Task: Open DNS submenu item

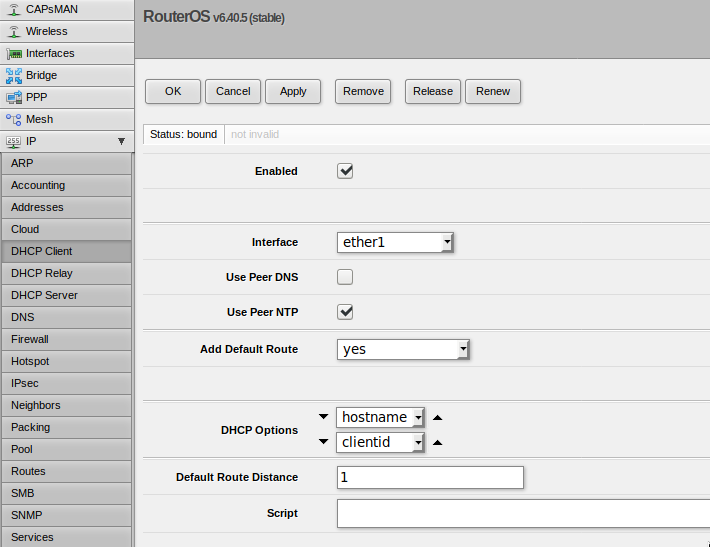Action: click(67, 317)
